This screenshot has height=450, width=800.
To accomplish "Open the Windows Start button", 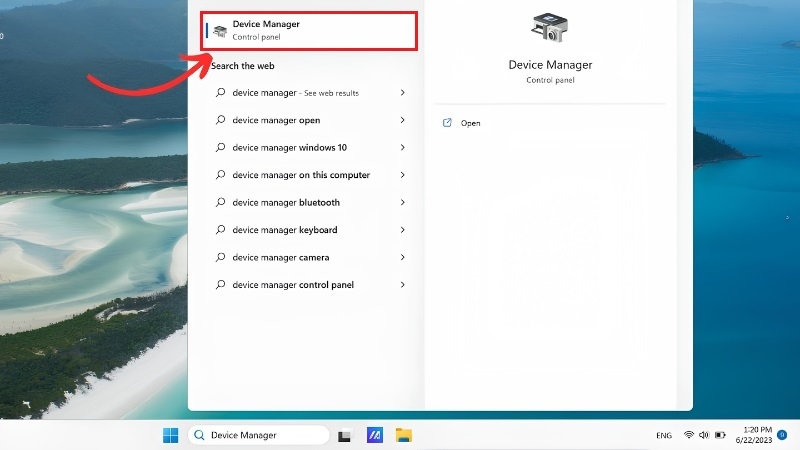I will click(x=170, y=435).
